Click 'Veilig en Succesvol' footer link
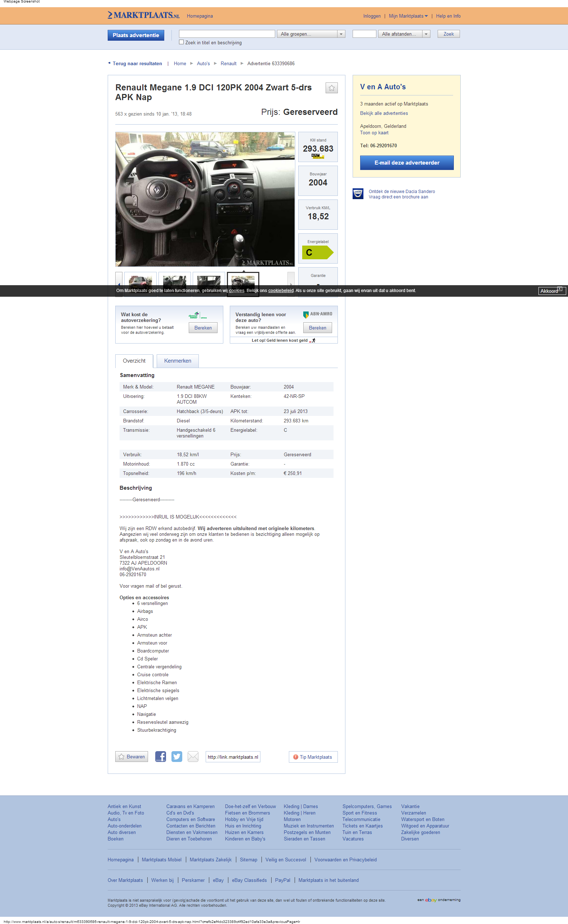The width and height of the screenshot is (568, 924). (286, 860)
